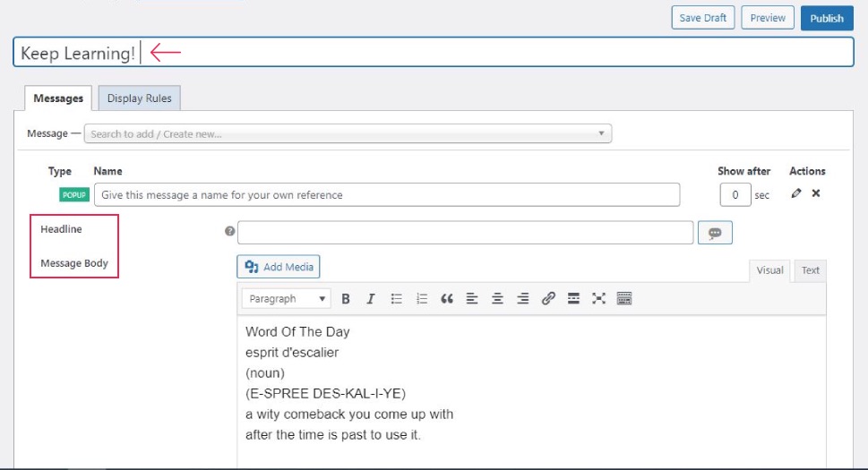Viewport: 868px width, 470px height.
Task: Click the green POPUP type badge
Action: click(74, 194)
